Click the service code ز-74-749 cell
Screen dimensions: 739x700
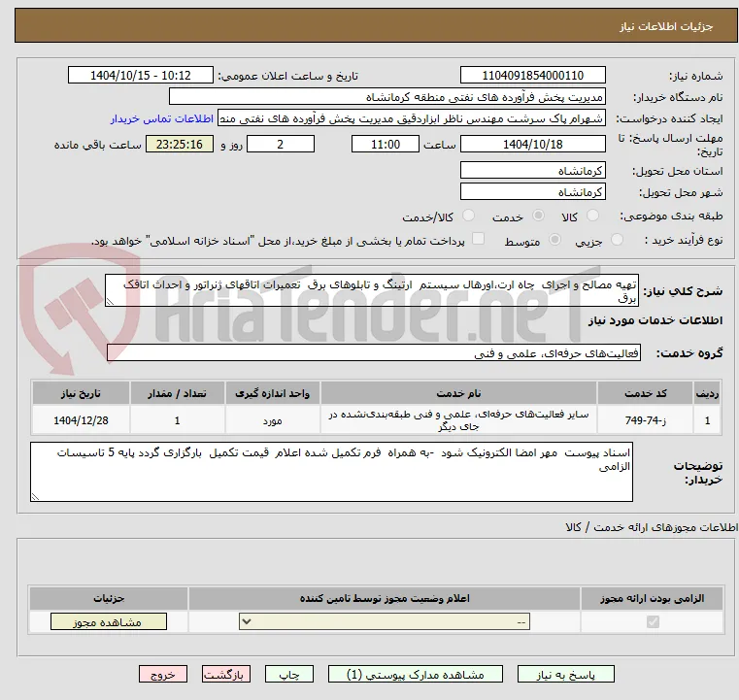(645, 420)
